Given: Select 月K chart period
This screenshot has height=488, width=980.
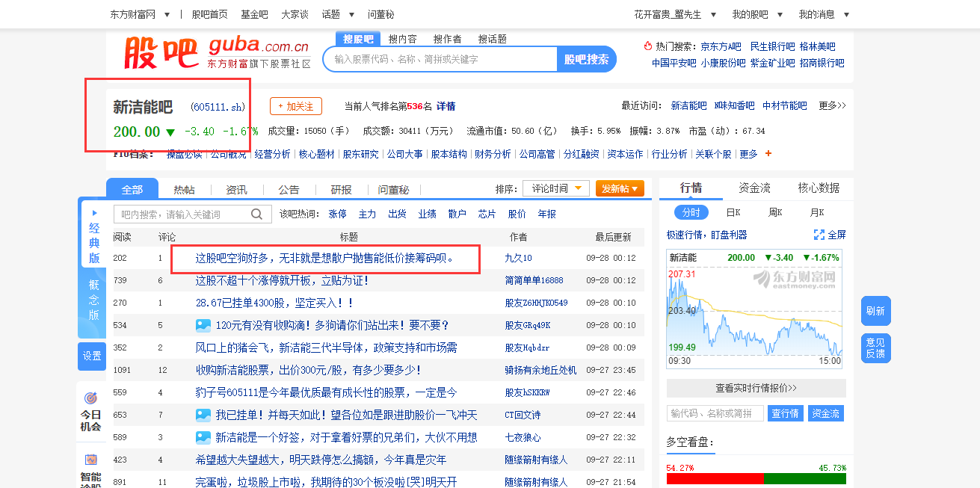Looking at the screenshot, I should click(x=817, y=212).
